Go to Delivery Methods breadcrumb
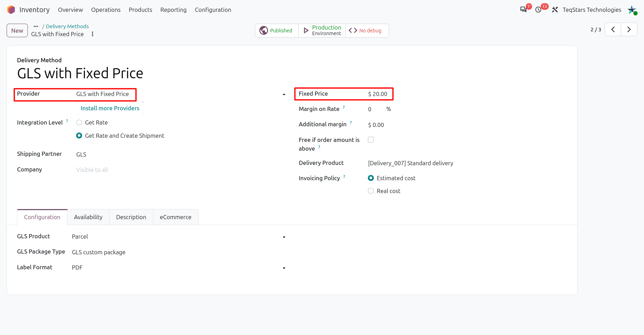The height and width of the screenshot is (335, 644). 67,26
